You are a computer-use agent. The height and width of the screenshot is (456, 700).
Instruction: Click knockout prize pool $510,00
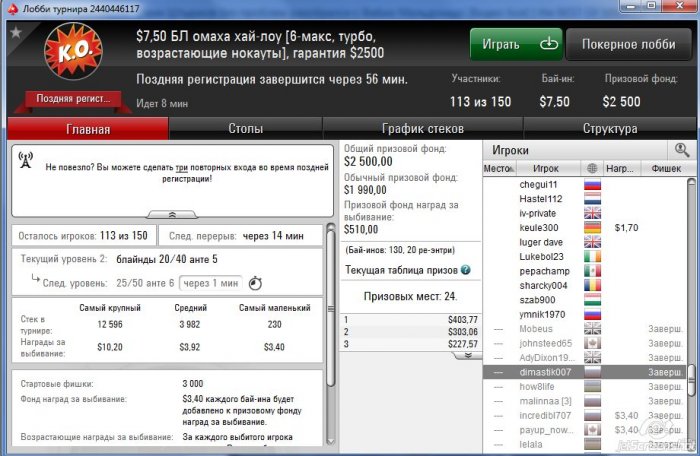point(361,230)
